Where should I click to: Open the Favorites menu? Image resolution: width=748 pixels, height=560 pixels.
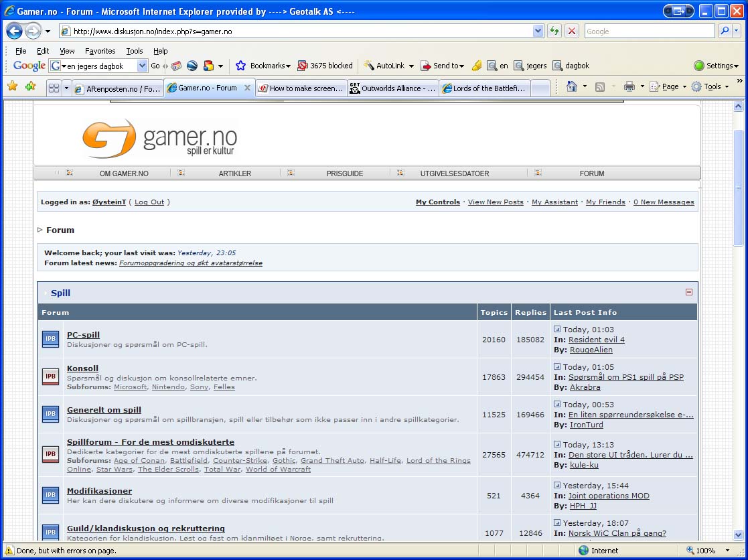pyautogui.click(x=100, y=50)
